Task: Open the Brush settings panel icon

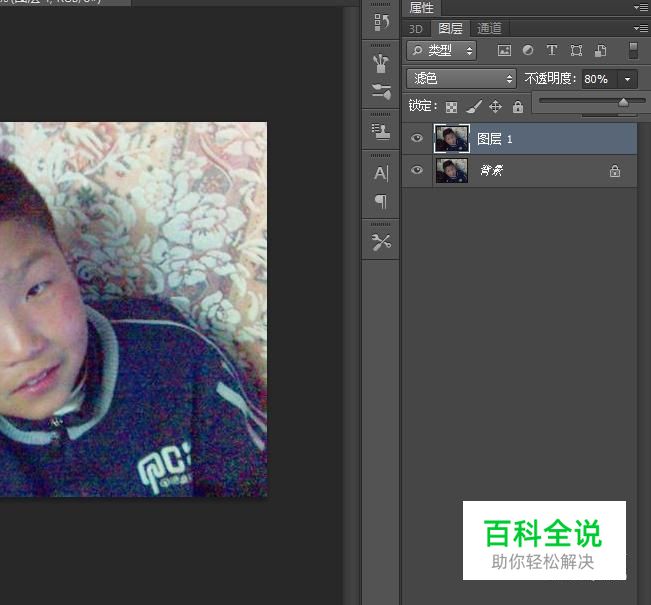Action: point(381,92)
